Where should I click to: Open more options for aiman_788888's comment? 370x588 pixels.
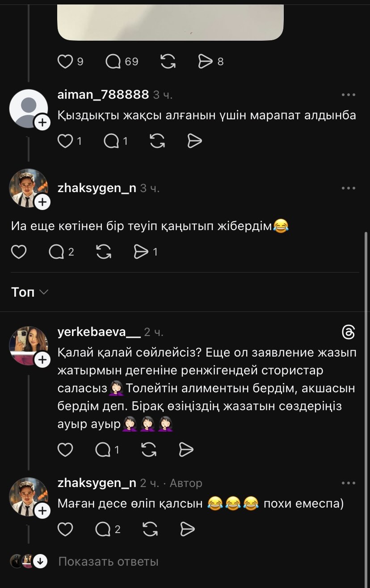pyautogui.click(x=348, y=95)
